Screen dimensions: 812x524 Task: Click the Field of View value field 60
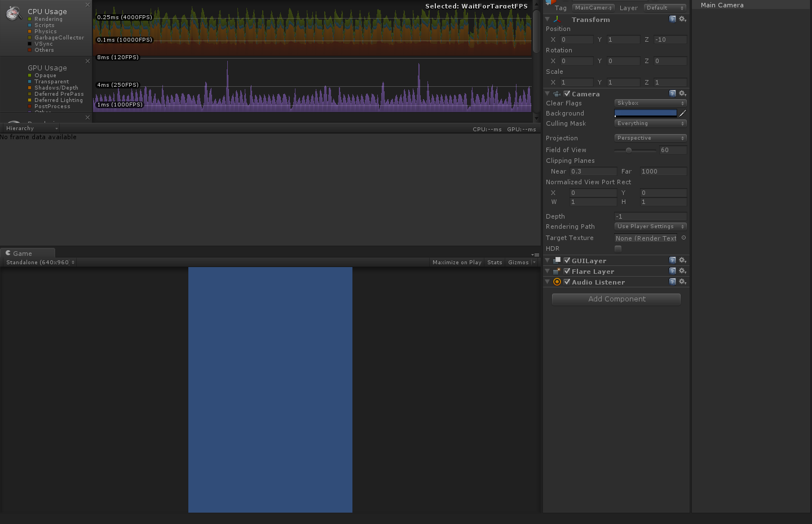click(x=673, y=150)
